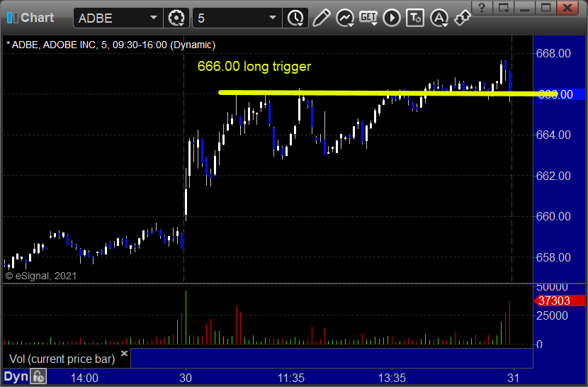Open the help question mark button

[x=482, y=8]
